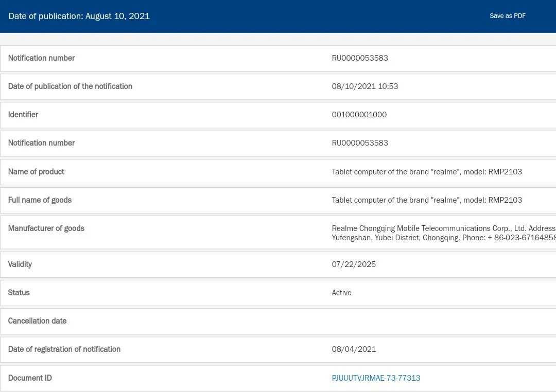Click the Date of registration of notification label

pos(64,349)
